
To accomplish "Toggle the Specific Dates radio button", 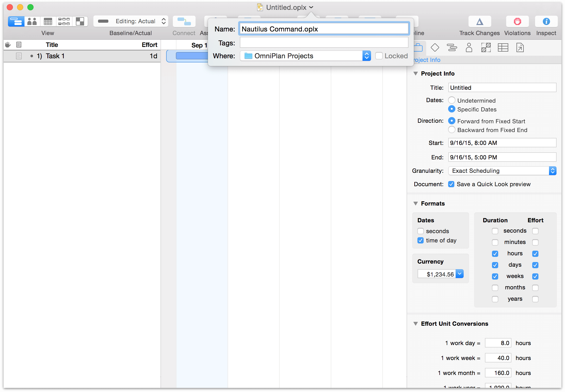I will tap(452, 109).
